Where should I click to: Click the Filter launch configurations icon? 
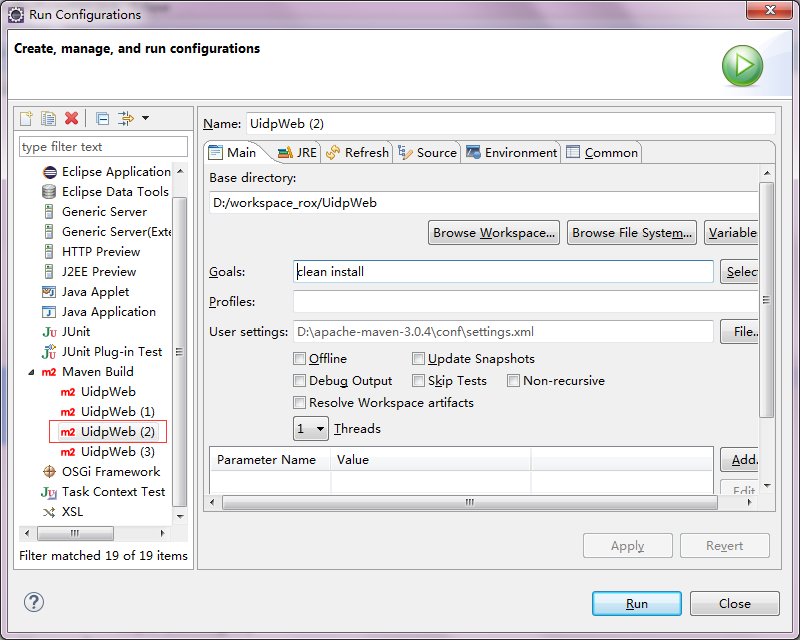pos(126,118)
